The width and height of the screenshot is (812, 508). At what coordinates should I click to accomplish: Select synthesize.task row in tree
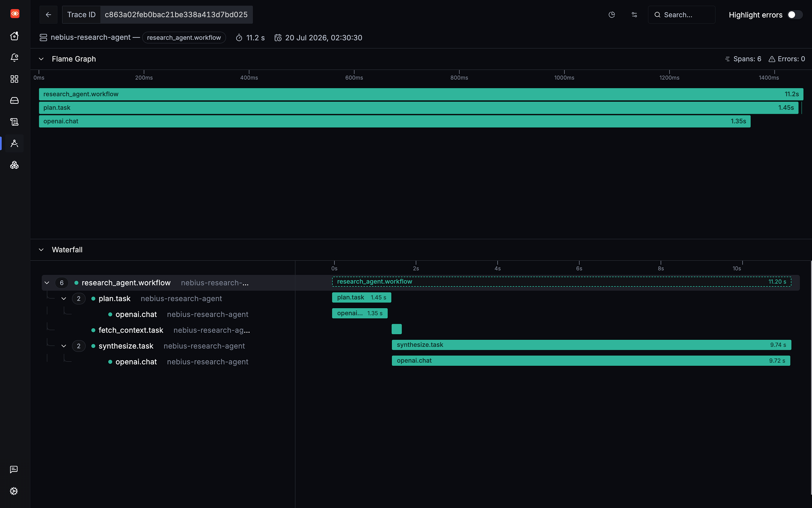(x=168, y=346)
